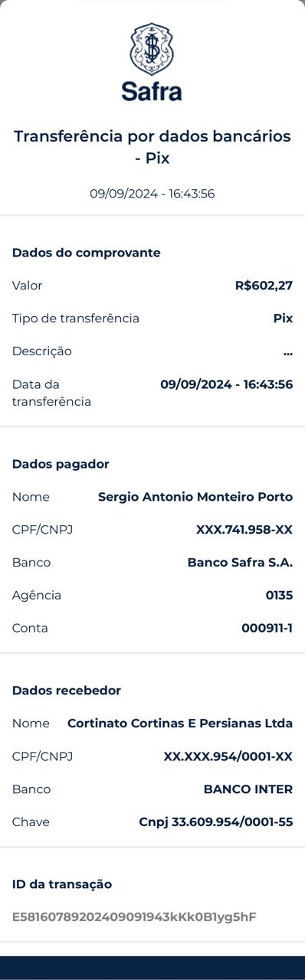The height and width of the screenshot is (980, 305).
Task: Click the receiver bank BANCO INTER
Action: click(x=248, y=789)
